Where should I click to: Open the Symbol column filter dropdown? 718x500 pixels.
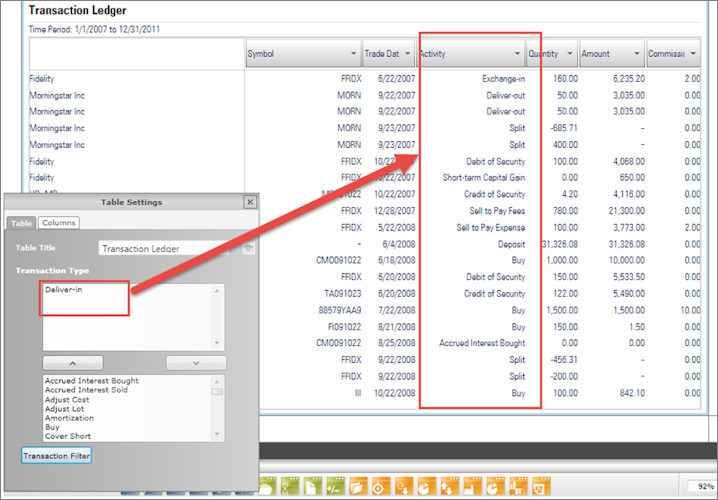pos(353,53)
